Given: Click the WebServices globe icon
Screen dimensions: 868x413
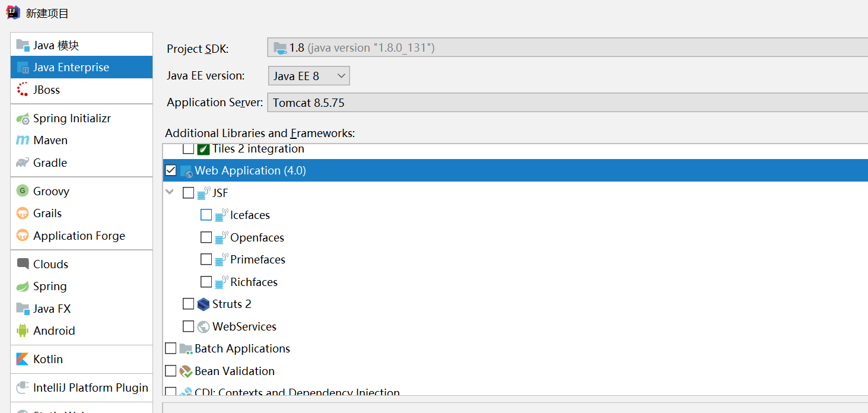Looking at the screenshot, I should (x=204, y=326).
